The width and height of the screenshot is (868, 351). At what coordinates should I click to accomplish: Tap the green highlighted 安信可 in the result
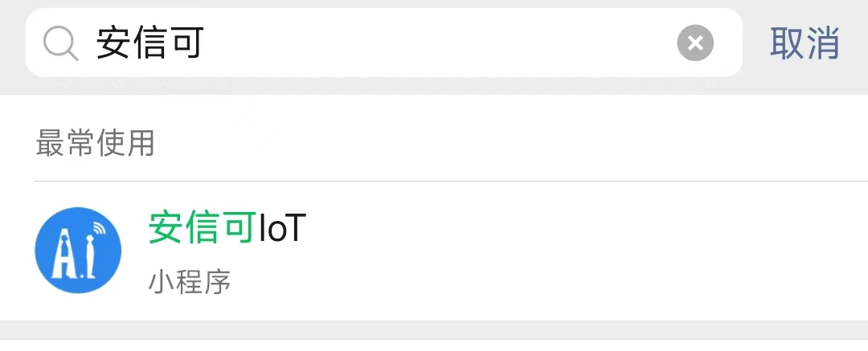coord(202,227)
